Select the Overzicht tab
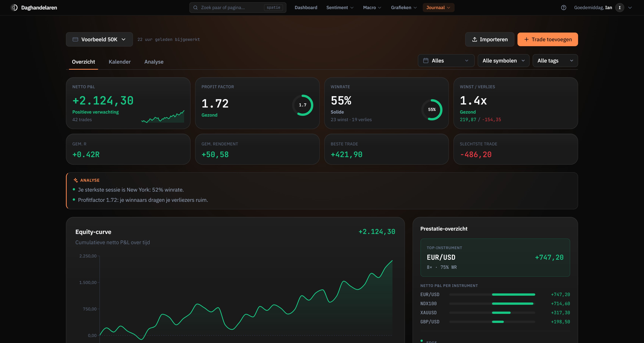 [x=83, y=62]
